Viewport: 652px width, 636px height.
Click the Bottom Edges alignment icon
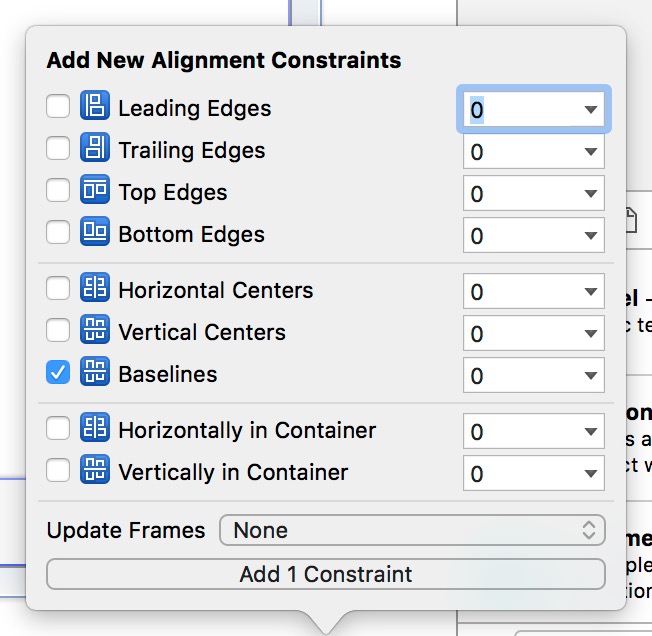(x=94, y=234)
